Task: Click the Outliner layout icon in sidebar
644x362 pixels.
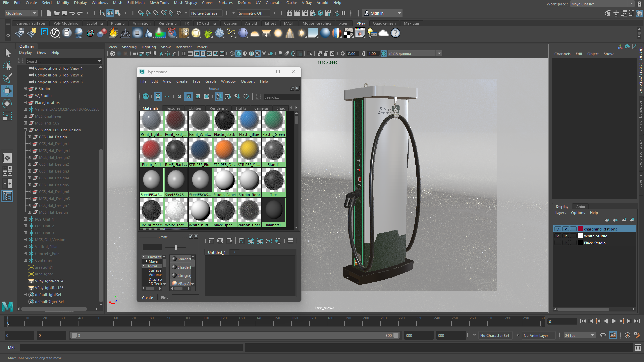Action: point(7,196)
